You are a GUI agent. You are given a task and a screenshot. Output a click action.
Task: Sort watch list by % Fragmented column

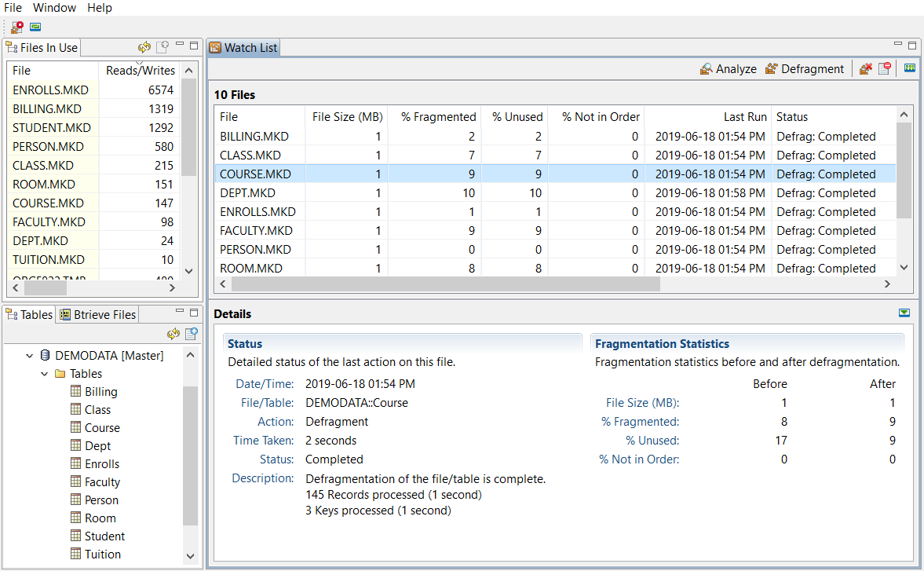coord(435,117)
